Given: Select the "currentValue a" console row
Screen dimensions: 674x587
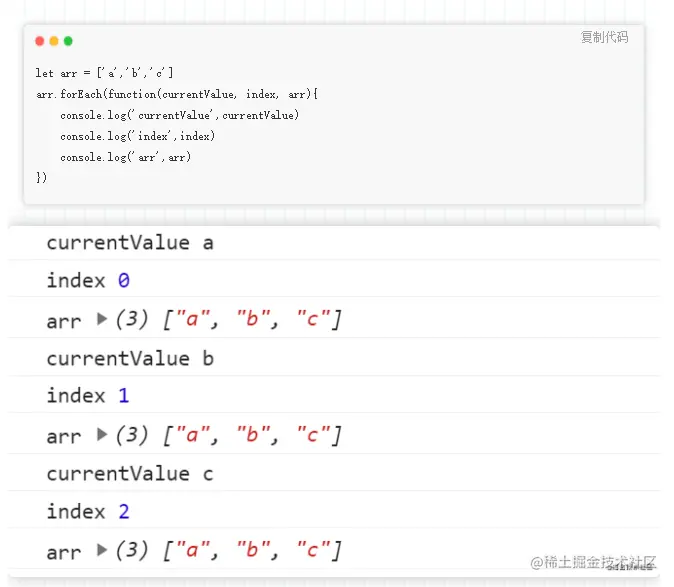Looking at the screenshot, I should pyautogui.click(x=130, y=243).
